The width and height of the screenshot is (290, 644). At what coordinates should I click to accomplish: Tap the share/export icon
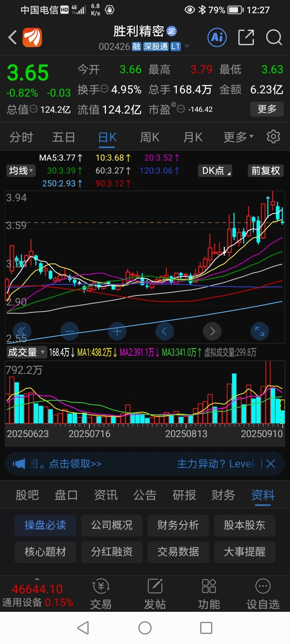pyautogui.click(x=246, y=37)
